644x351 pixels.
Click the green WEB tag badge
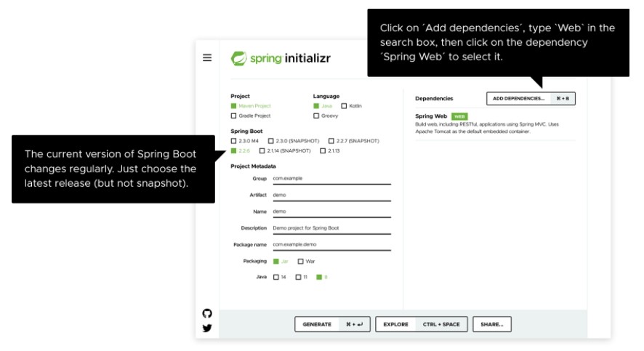[459, 116]
